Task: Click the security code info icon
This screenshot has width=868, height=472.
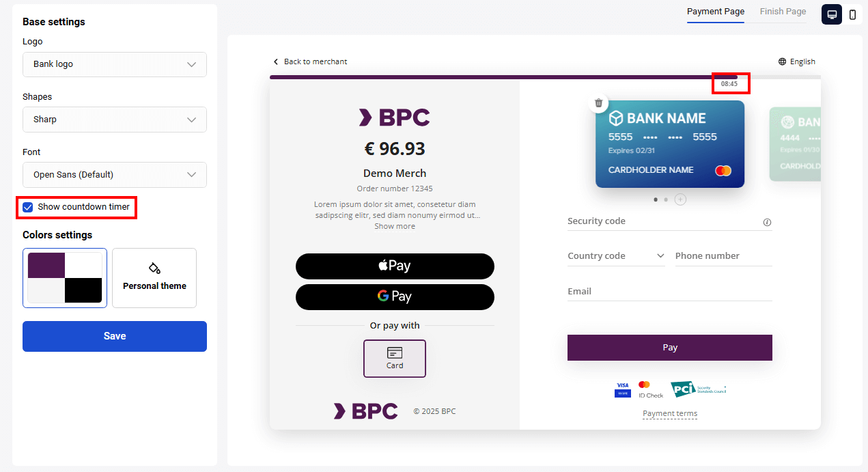Action: 767,222
